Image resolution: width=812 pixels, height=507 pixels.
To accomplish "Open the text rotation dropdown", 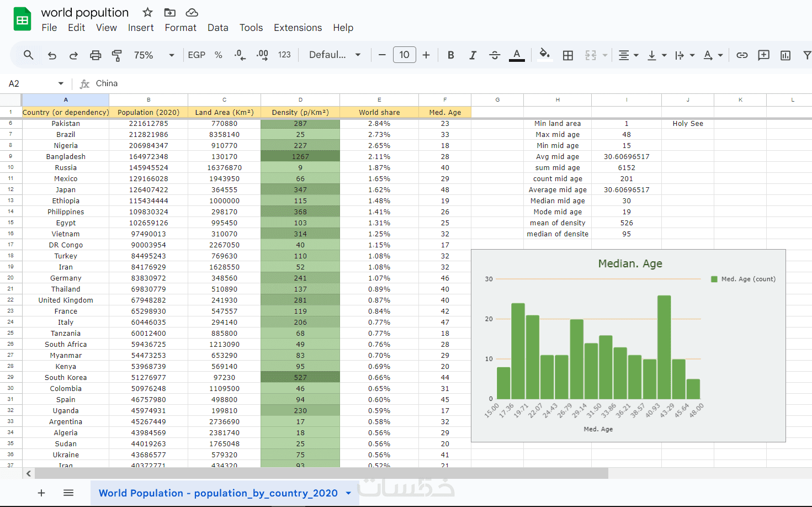I will point(713,55).
